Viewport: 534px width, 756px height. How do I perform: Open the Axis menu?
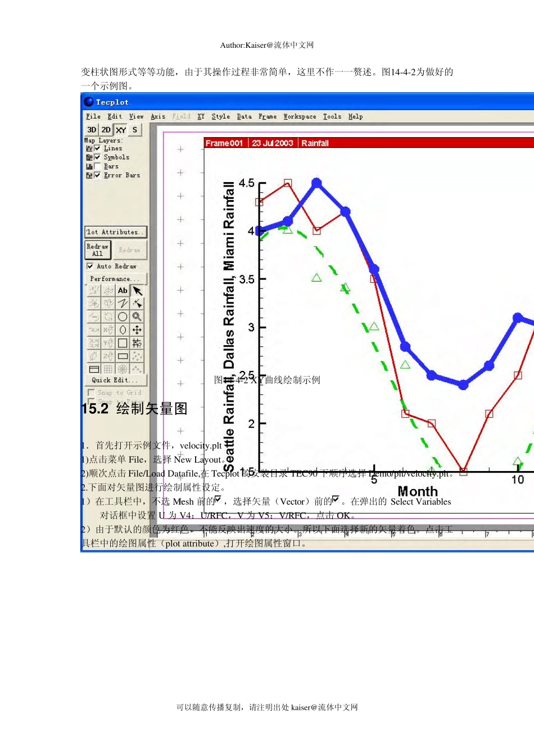pyautogui.click(x=158, y=116)
